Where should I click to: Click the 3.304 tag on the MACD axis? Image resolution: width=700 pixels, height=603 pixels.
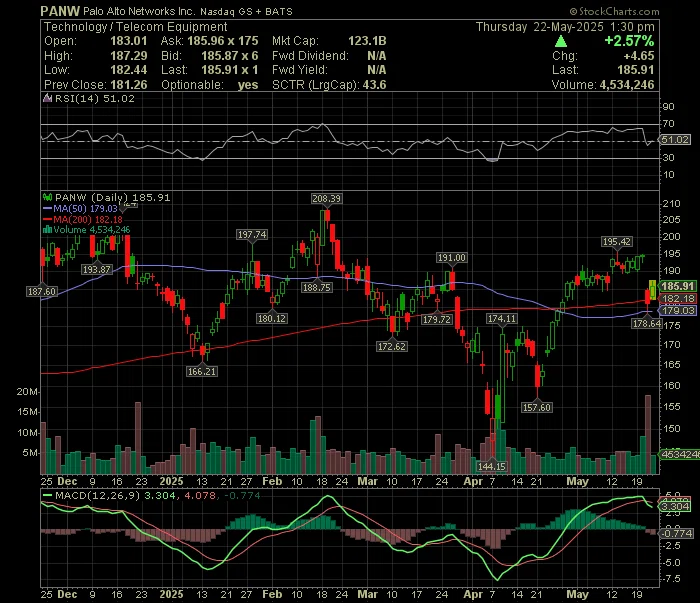(675, 507)
